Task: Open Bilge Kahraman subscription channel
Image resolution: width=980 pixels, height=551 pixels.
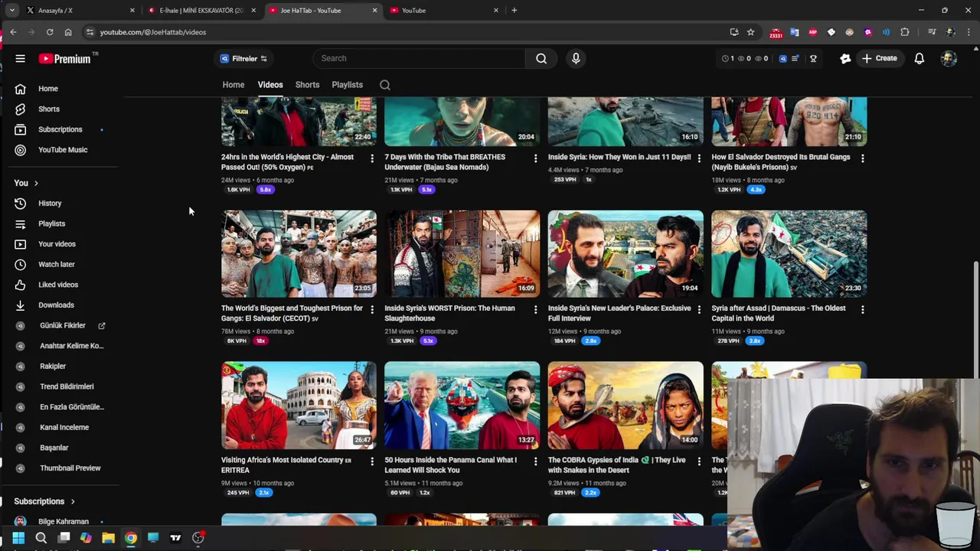Action: point(64,521)
